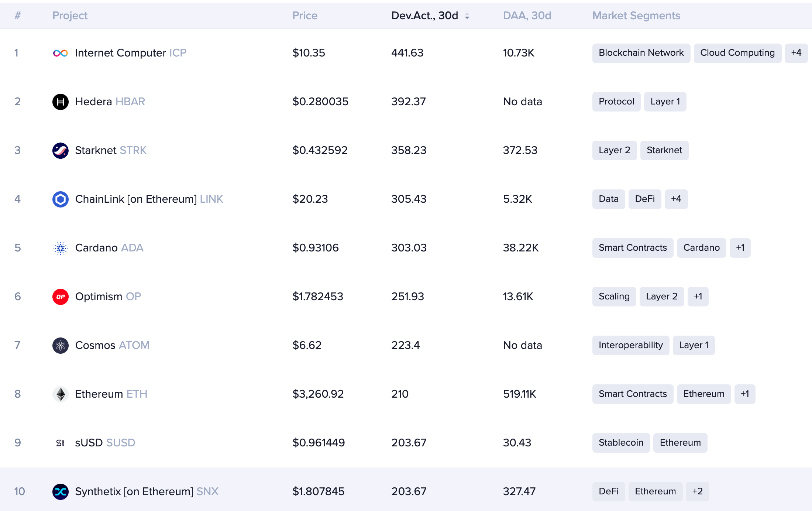
Task: Select the Layer 2 tag for Optimism
Action: coord(662,297)
